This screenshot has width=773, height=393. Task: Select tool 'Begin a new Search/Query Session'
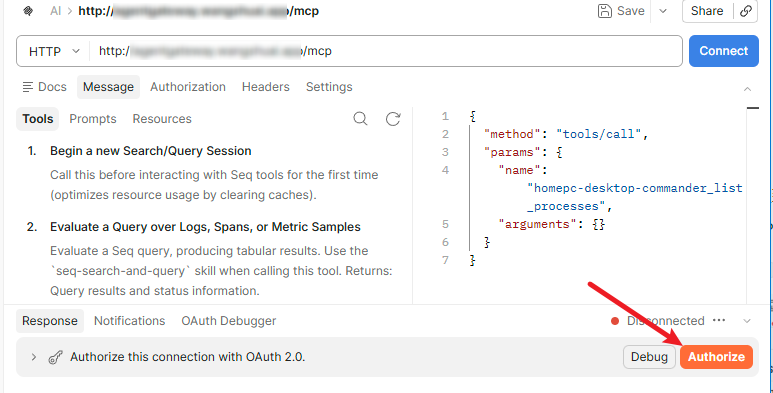151,151
